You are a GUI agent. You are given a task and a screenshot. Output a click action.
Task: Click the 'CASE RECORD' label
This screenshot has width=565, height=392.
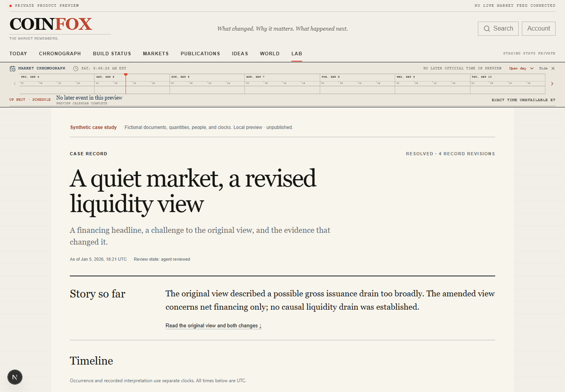[x=89, y=154]
